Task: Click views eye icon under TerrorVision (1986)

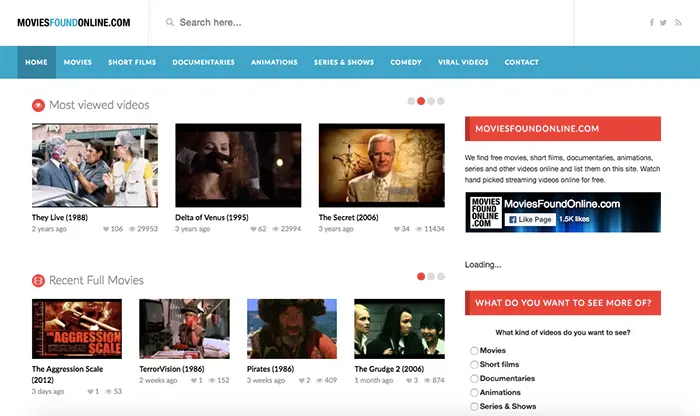Action: [x=212, y=381]
